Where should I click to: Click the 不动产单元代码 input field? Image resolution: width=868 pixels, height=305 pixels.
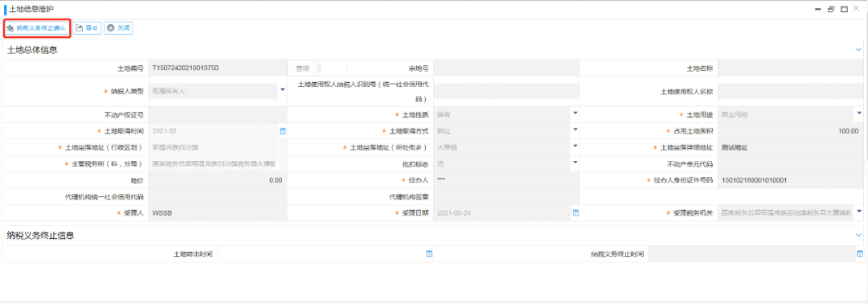point(791,164)
